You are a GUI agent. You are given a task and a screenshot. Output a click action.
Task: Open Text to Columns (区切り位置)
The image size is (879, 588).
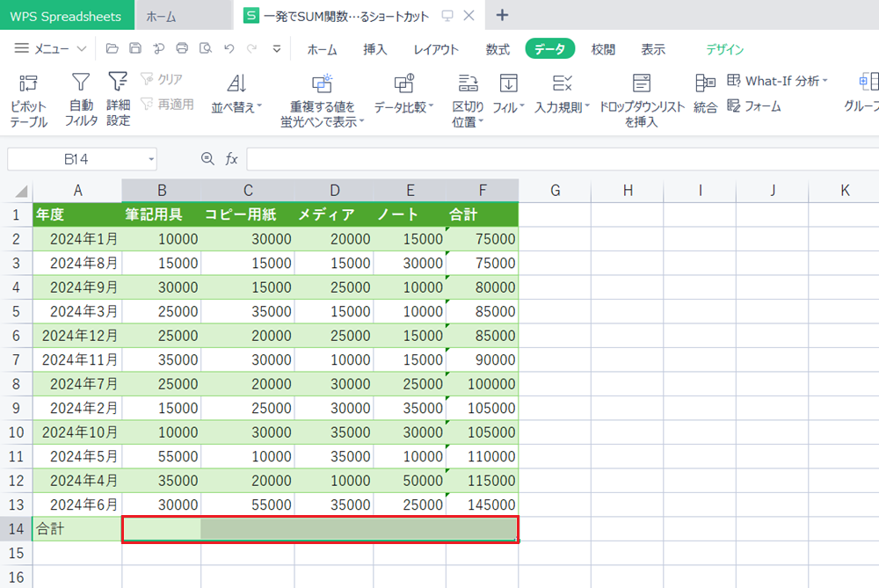[468, 100]
